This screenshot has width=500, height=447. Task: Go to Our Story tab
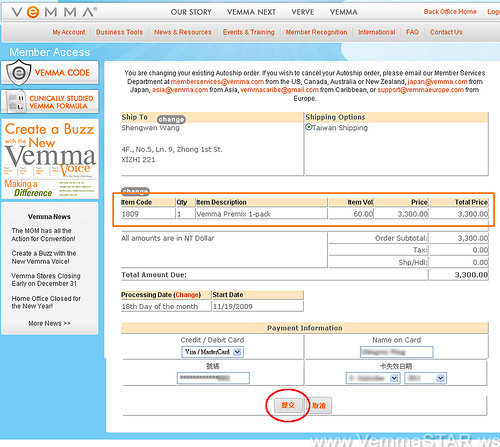coord(191,12)
